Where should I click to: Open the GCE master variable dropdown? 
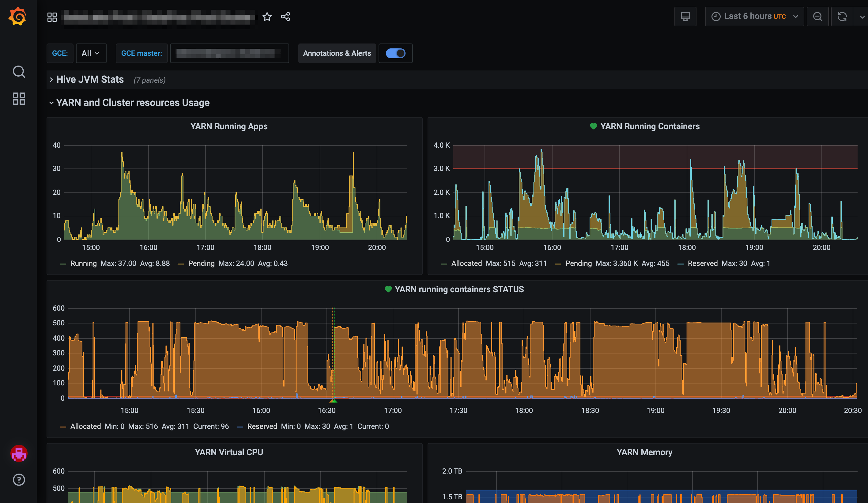[x=229, y=53]
